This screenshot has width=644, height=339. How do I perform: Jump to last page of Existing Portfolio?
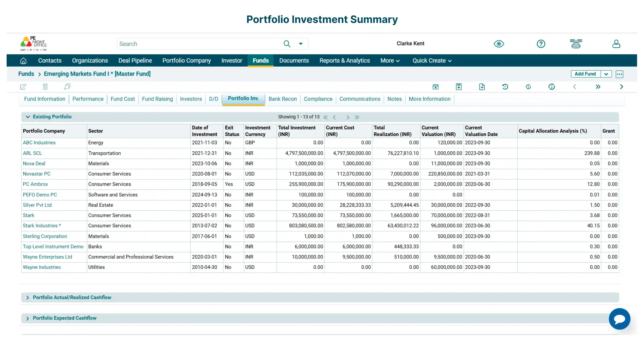[x=357, y=117]
